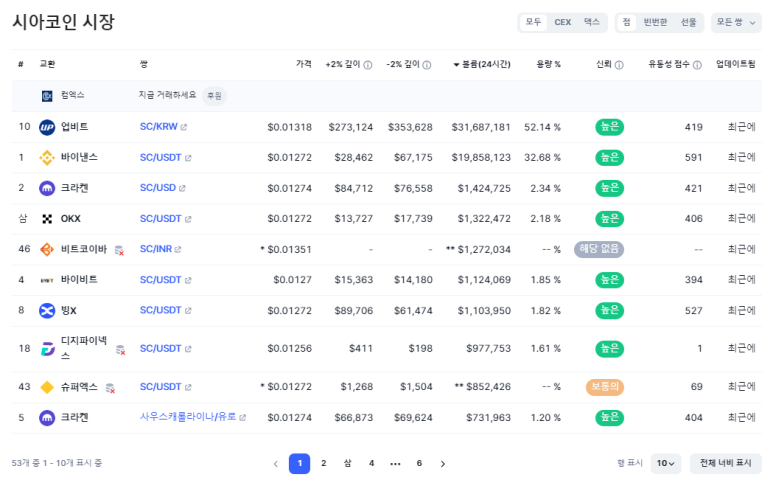Click the 디지파이넥스 exchange logo

point(47,348)
